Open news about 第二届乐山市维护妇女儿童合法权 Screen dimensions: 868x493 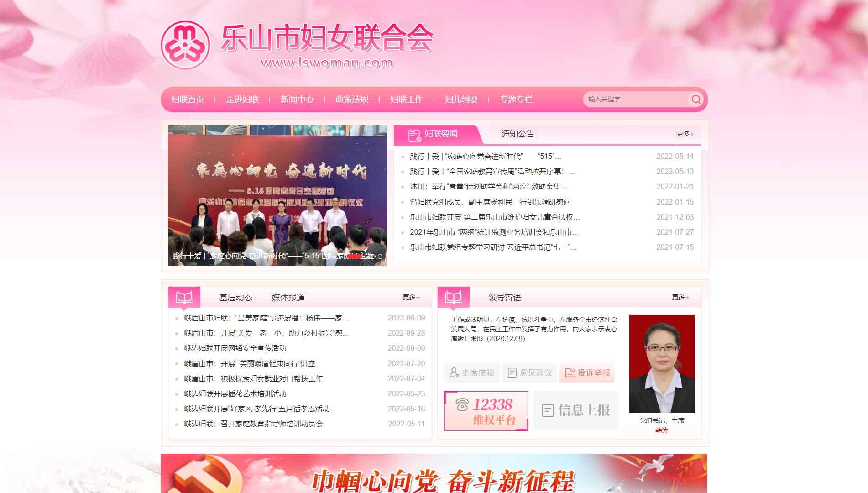(495, 217)
